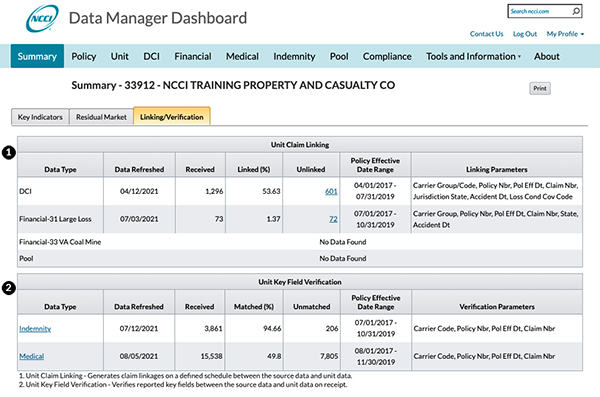The image size is (600, 397).
Task: Open the 72 unlinked Financial-31 link
Action: [333, 219]
